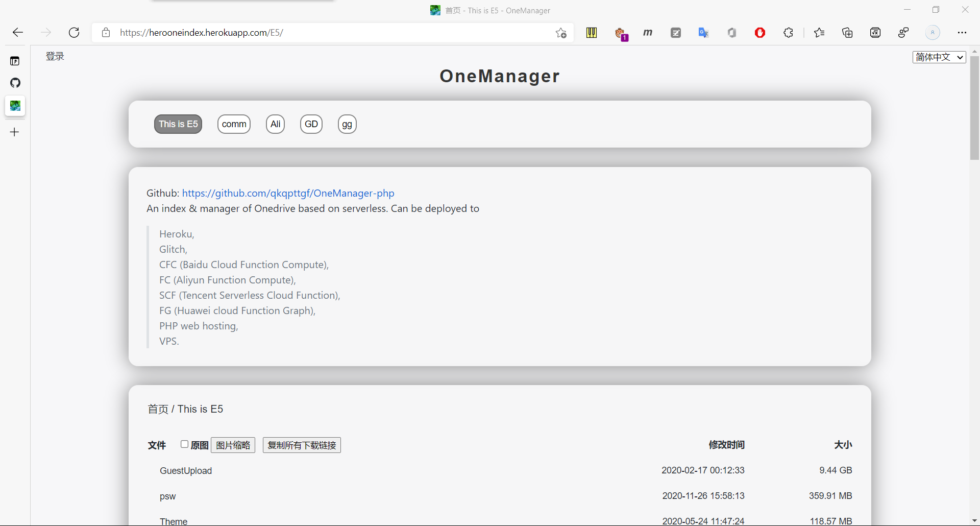Open the Microsoft Office extension
Screen dimensions: 980x526
pos(732,32)
